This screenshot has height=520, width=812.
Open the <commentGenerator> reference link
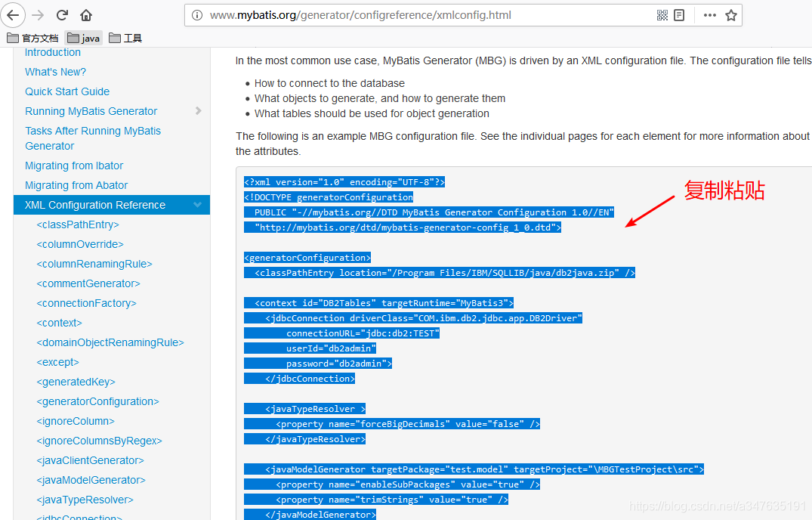coord(88,284)
